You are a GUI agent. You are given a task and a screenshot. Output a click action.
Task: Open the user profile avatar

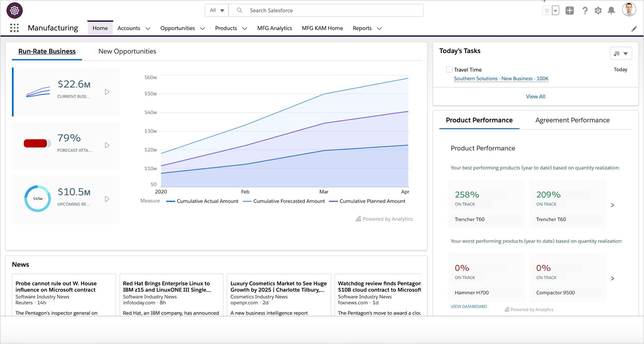629,10
